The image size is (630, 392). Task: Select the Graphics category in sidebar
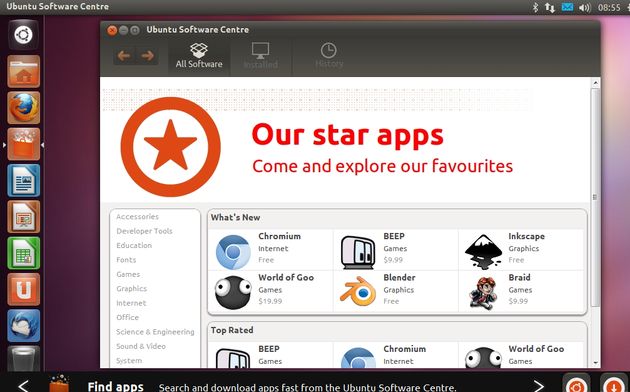131,289
